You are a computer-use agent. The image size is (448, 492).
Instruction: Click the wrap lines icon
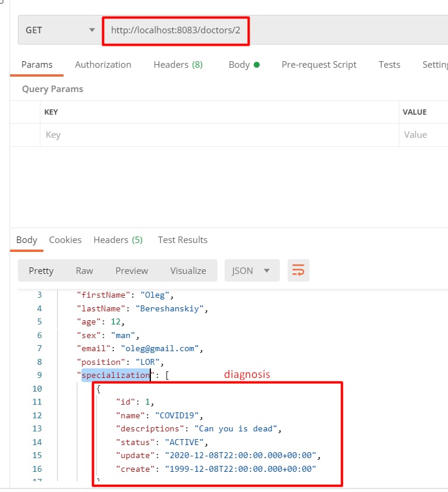(x=298, y=270)
